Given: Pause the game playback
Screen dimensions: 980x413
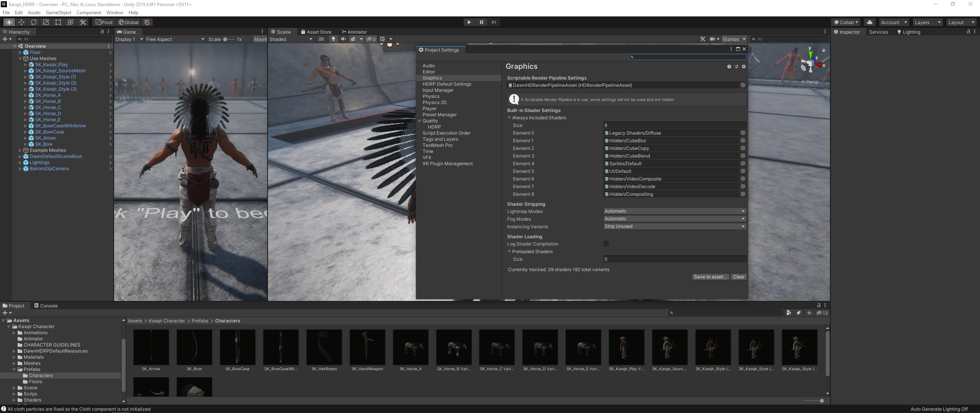Looking at the screenshot, I should coord(481,22).
